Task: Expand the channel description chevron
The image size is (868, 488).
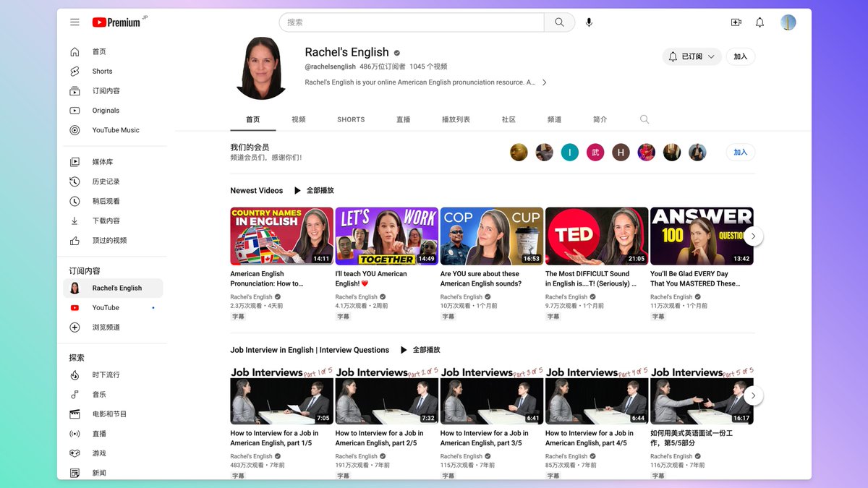Action: 545,82
